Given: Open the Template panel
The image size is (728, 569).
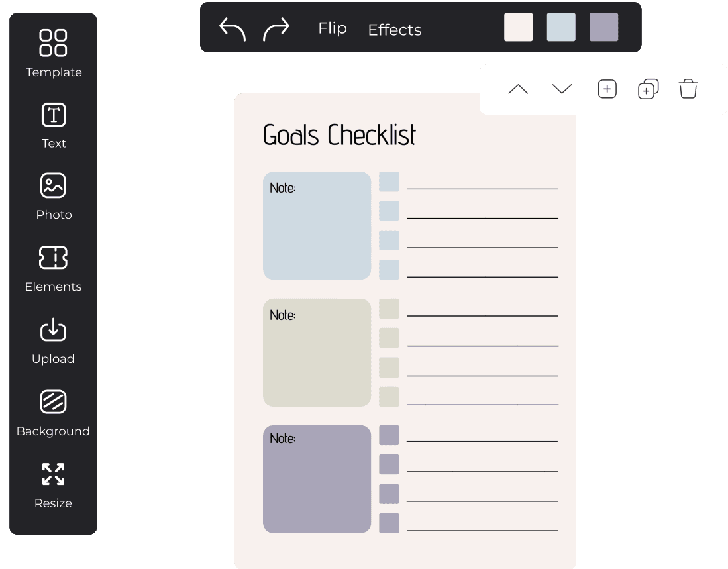Looking at the screenshot, I should [54, 54].
